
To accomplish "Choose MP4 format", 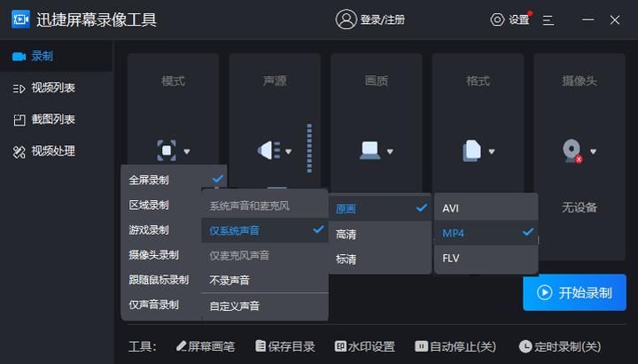I will pyautogui.click(x=486, y=233).
